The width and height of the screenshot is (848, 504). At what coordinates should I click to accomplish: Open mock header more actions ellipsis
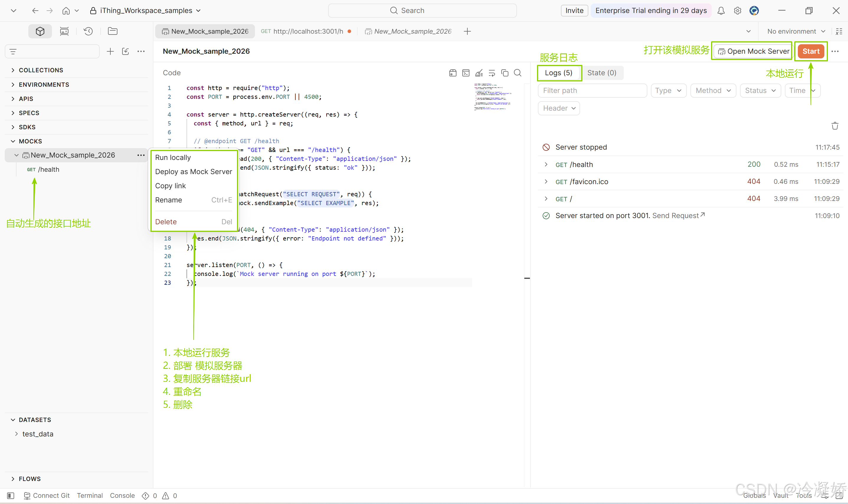835,52
